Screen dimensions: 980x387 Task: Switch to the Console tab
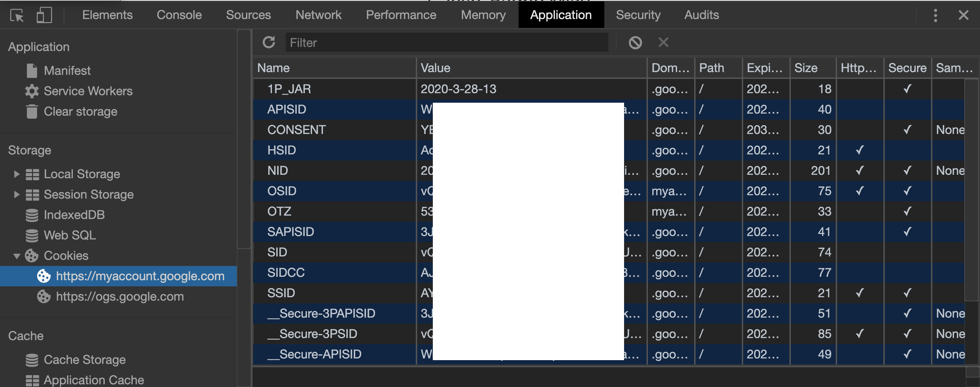[179, 15]
